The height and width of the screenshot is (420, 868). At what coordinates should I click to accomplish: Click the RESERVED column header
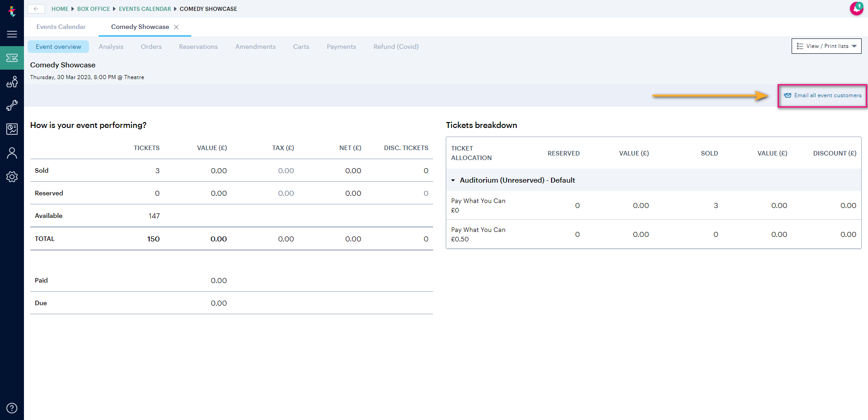point(564,153)
